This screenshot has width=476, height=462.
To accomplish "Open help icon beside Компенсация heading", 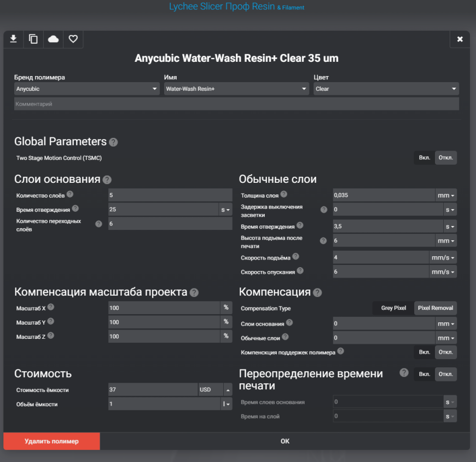I will pyautogui.click(x=317, y=292).
